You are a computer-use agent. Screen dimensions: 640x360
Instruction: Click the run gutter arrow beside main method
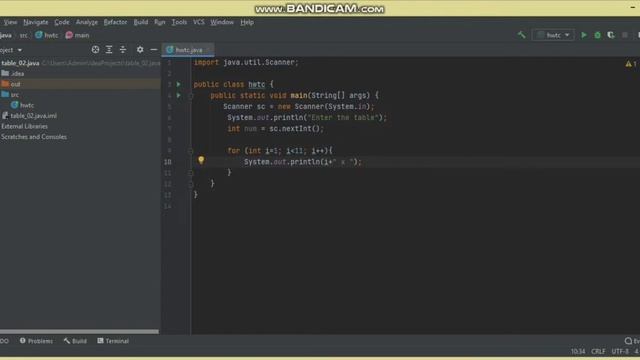point(178,95)
